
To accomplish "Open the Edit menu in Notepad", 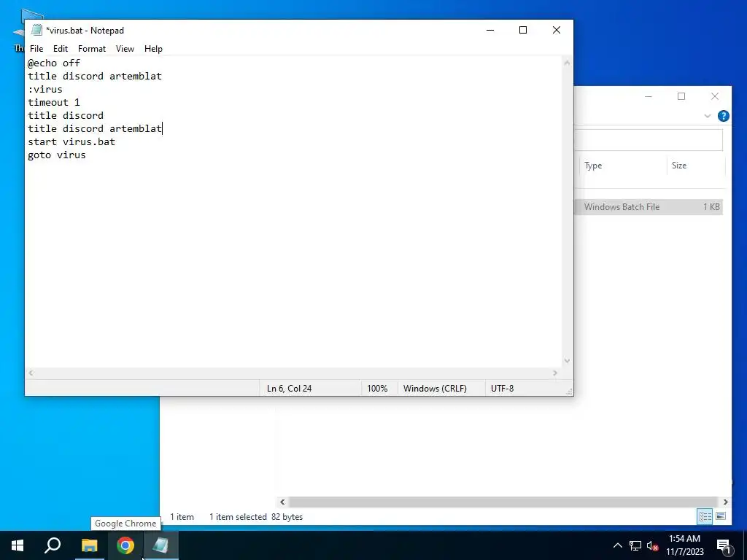I will [x=61, y=49].
